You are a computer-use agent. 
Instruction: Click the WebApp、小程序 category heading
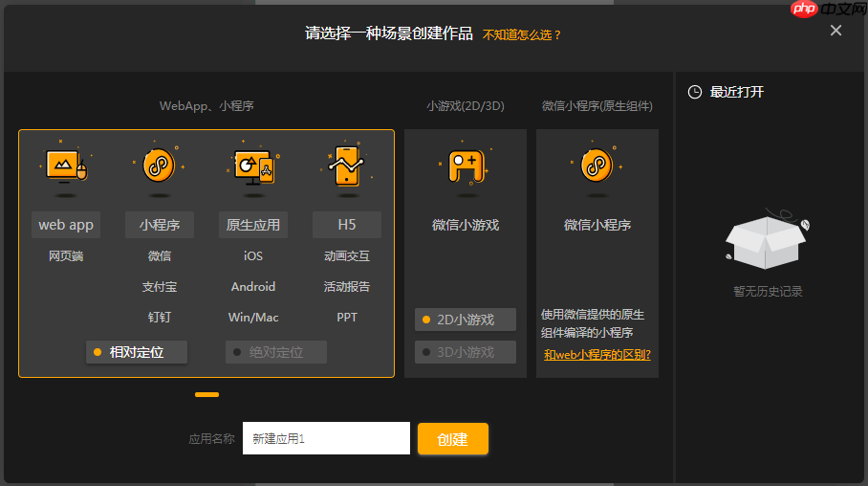coord(206,106)
